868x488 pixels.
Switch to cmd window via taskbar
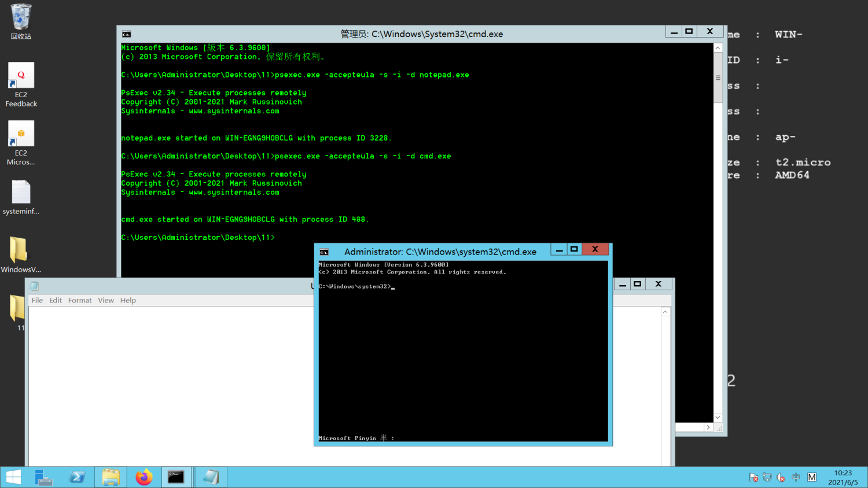click(176, 478)
